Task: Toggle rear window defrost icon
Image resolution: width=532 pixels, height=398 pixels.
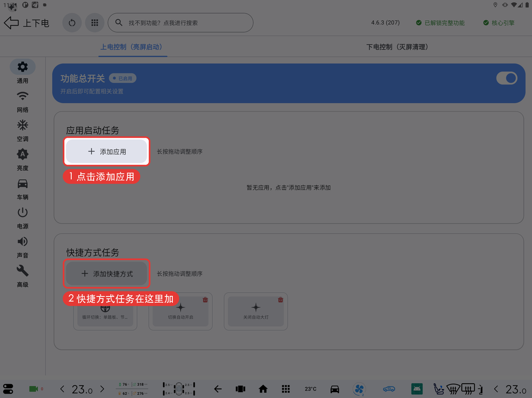Action: (468, 389)
